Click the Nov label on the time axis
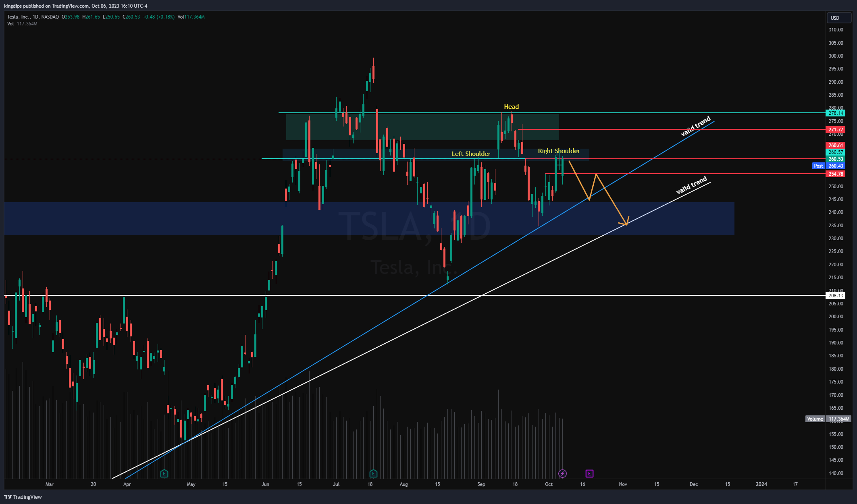This screenshot has height=504, width=857. point(623,484)
